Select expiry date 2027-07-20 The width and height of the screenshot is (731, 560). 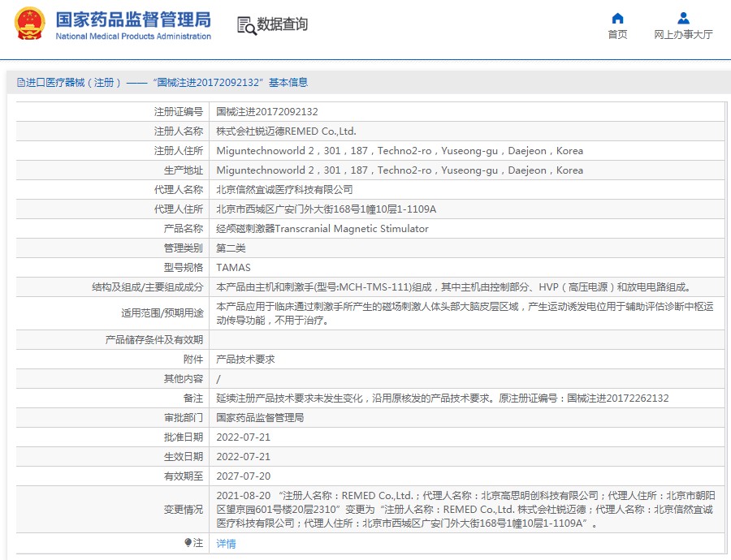pos(244,476)
